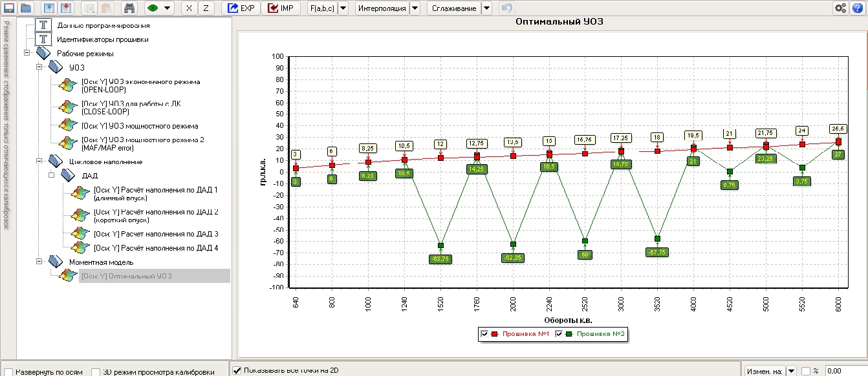Click the change value input field
The image size is (868, 376).
(x=845, y=371)
